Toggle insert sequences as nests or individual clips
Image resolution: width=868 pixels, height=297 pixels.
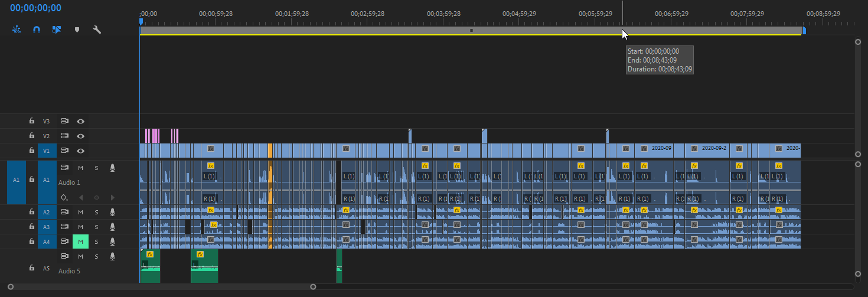(17, 29)
